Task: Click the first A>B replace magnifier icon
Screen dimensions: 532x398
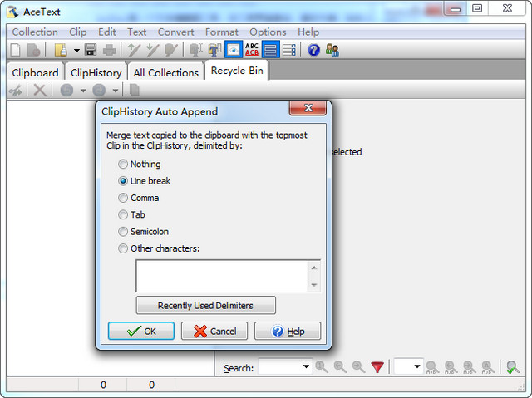Action: (432, 367)
